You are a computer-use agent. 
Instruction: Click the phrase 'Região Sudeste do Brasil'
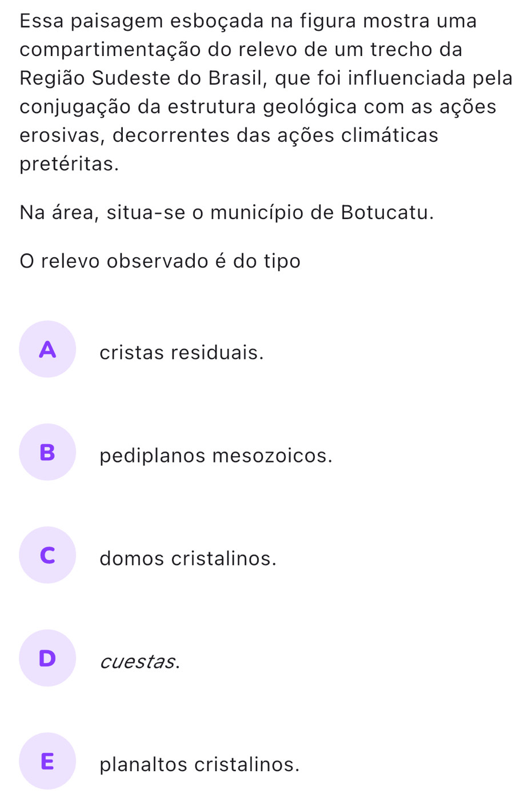click(143, 78)
